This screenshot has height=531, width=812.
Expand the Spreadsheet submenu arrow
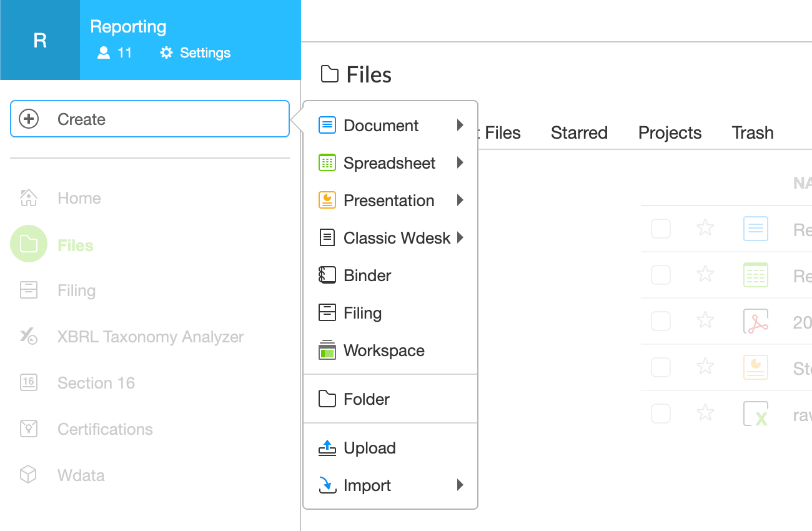coord(460,163)
